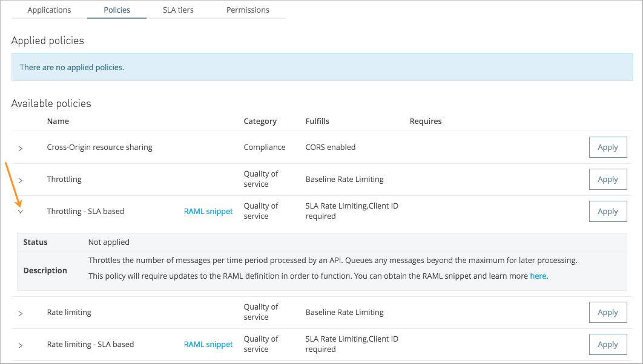Click the Name column header
643x364 pixels.
coord(58,121)
